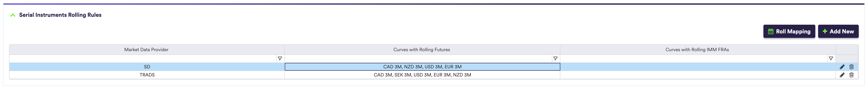Sort by Market Data Provider column header
The image size is (868, 89).
[x=147, y=50]
